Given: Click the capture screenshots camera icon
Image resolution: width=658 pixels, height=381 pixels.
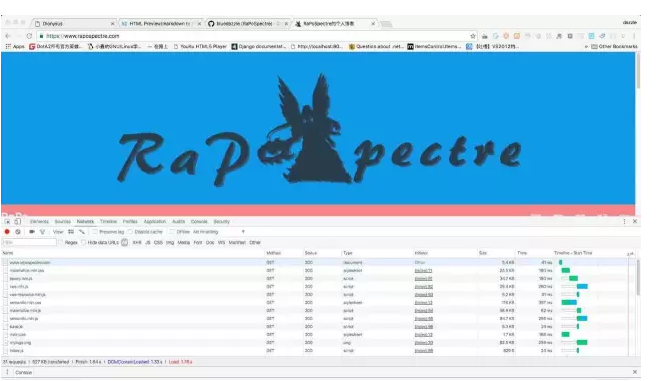Looking at the screenshot, I should 32,232.
